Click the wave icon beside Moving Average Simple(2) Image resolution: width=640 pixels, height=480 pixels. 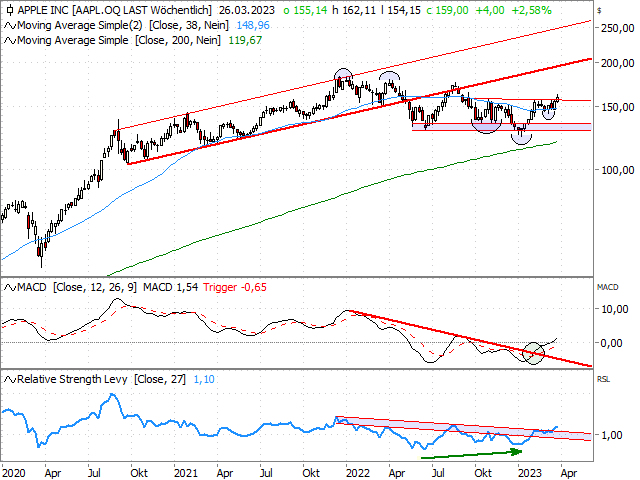pyautogui.click(x=10, y=26)
